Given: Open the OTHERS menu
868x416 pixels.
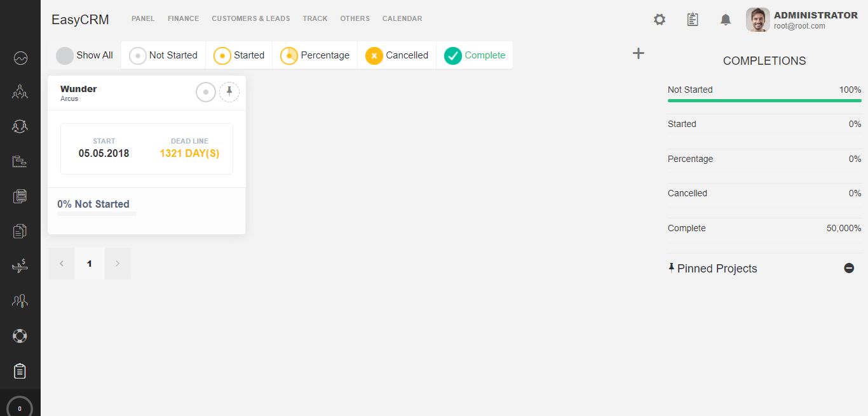Looking at the screenshot, I should (355, 18).
